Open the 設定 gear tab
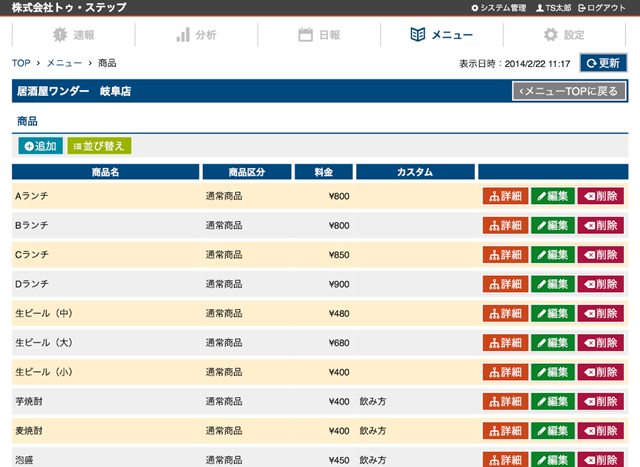640x467 pixels. point(563,35)
